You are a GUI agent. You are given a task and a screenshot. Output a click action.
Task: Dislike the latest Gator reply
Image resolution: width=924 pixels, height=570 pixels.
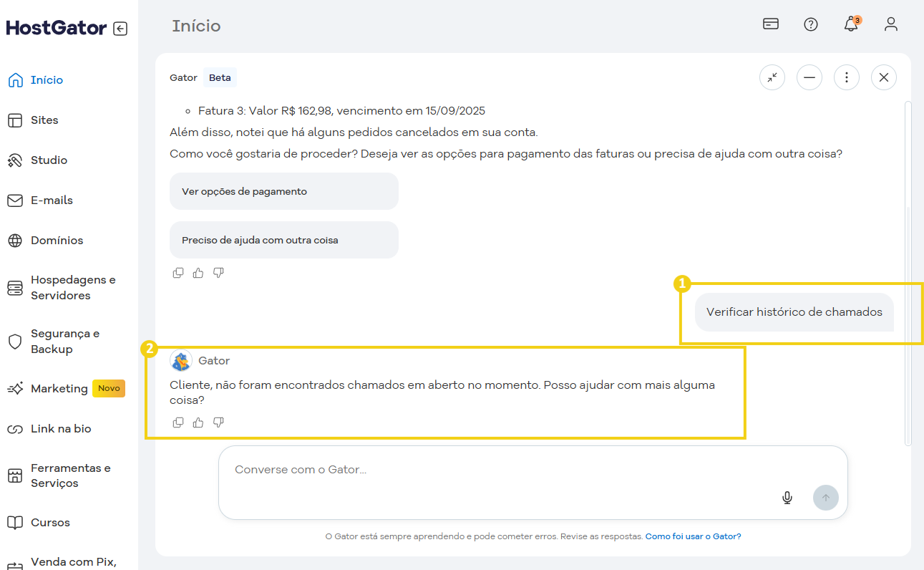(x=218, y=422)
